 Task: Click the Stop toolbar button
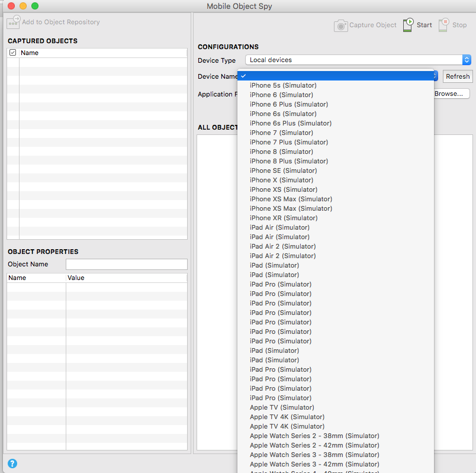(x=453, y=25)
